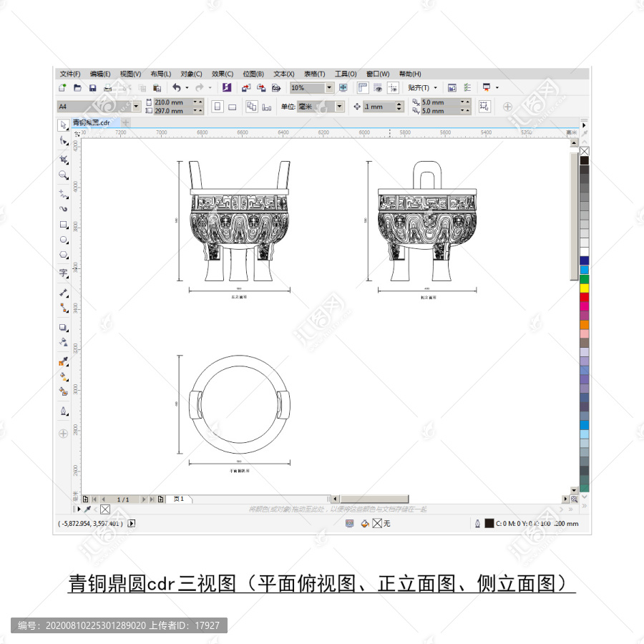Select the Zoom magnifier tool
The height and width of the screenshot is (644, 644).
tap(63, 175)
